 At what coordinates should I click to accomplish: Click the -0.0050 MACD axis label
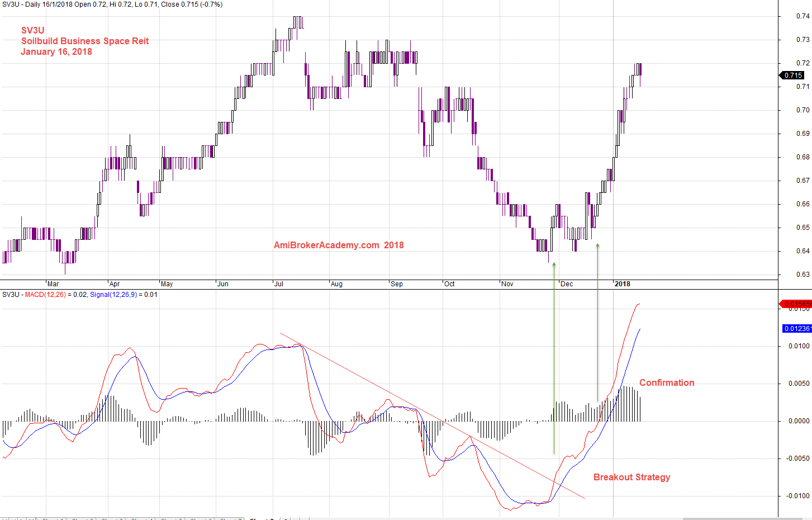coord(797,458)
